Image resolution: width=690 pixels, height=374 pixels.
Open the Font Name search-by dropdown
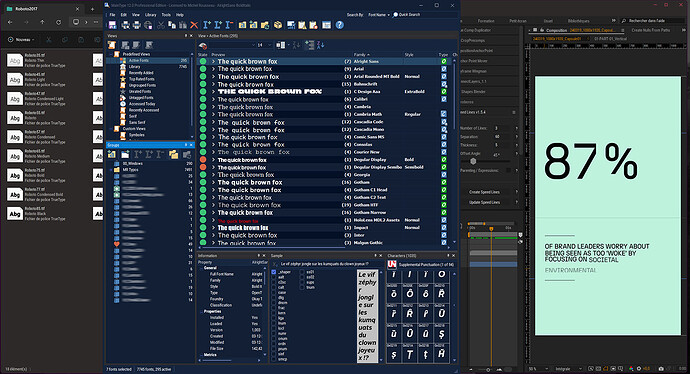[379, 15]
